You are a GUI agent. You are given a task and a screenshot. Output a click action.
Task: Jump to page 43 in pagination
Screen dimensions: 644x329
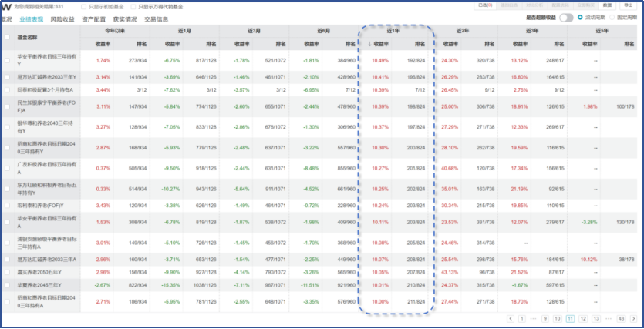pos(621,319)
